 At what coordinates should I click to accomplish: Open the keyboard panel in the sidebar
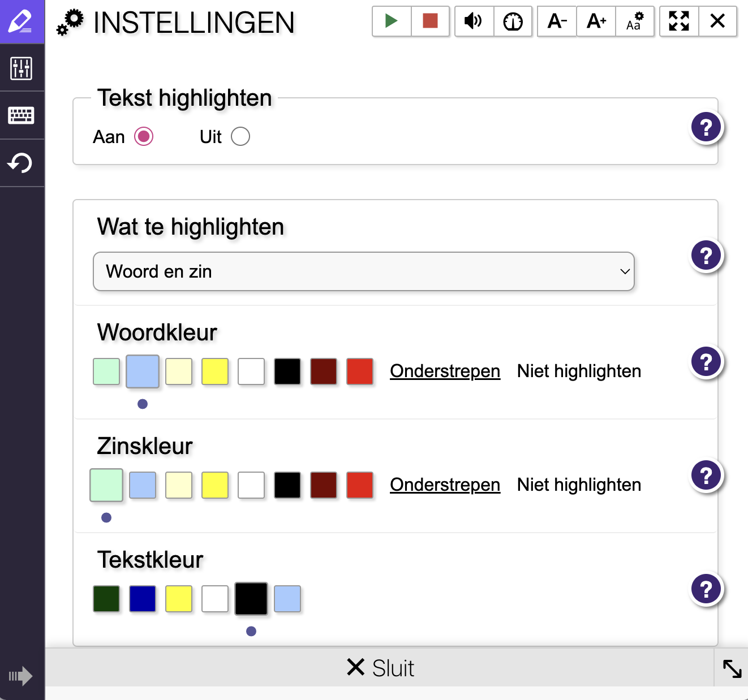pyautogui.click(x=22, y=115)
